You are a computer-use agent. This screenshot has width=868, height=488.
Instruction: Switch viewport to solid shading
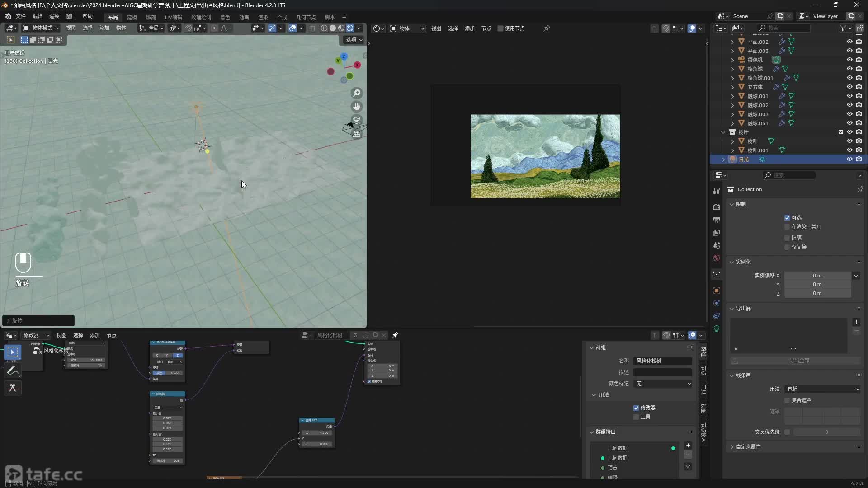click(333, 28)
